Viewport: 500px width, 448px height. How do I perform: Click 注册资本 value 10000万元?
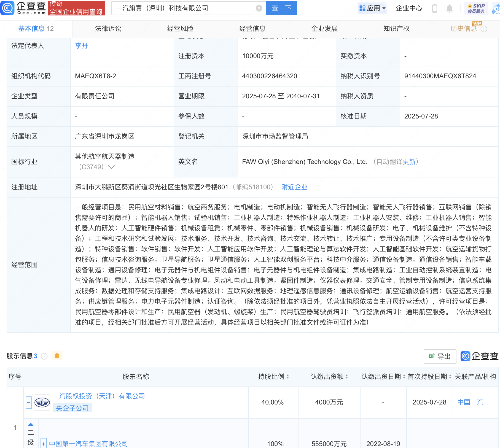[x=258, y=56]
